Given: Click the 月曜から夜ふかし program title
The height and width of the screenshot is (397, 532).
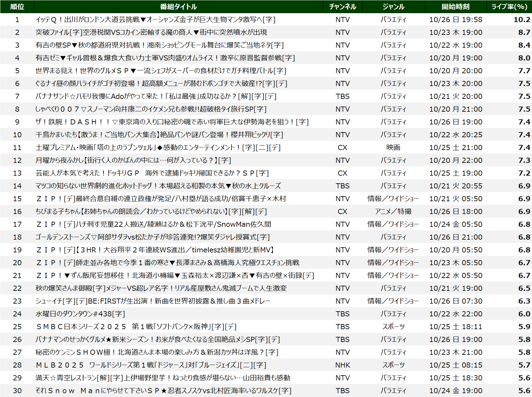Looking at the screenshot, I should click(133, 160).
